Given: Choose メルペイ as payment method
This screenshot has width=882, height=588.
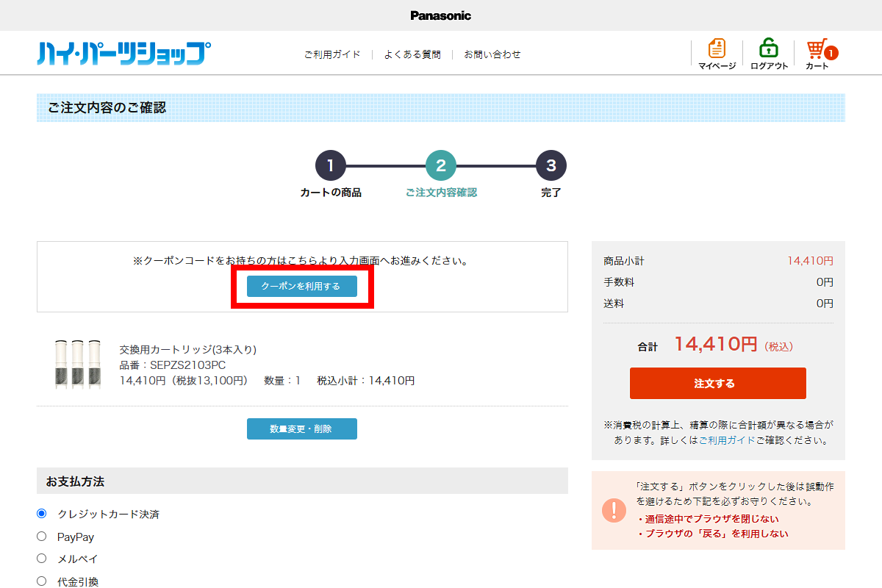Looking at the screenshot, I should [x=42, y=559].
